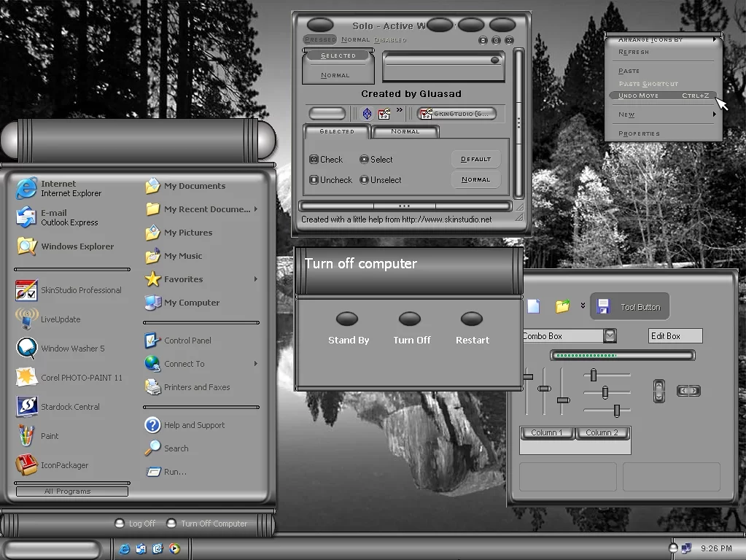The width and height of the screenshot is (746, 560).
Task: Enable the Uncheck checkbox
Action: click(314, 180)
